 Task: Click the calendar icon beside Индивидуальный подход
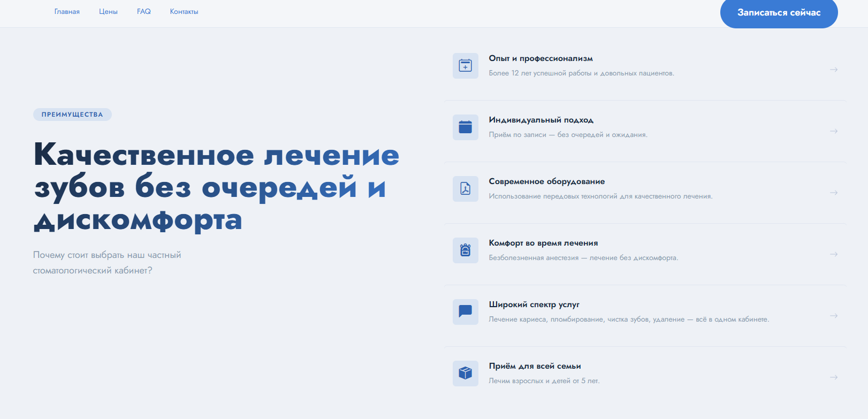[x=465, y=127]
